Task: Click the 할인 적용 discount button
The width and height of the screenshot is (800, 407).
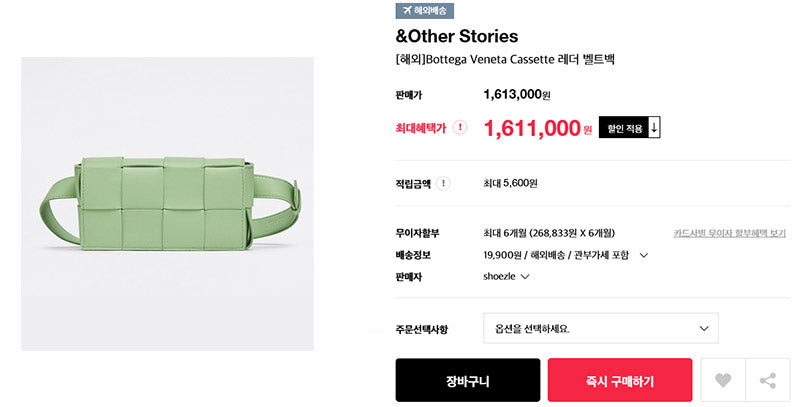Action: click(x=630, y=128)
